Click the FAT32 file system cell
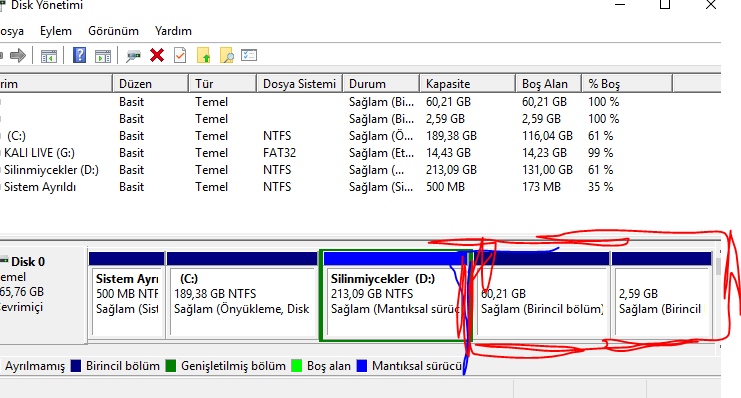741x398 pixels. [279, 153]
